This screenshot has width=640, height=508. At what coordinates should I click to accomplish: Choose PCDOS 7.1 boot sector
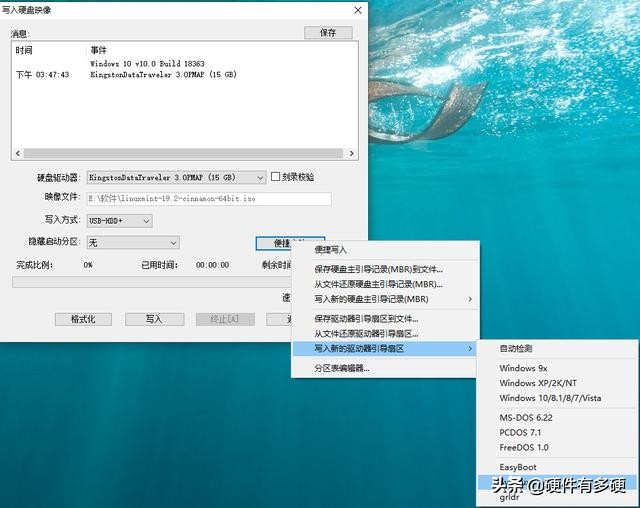tap(557, 433)
